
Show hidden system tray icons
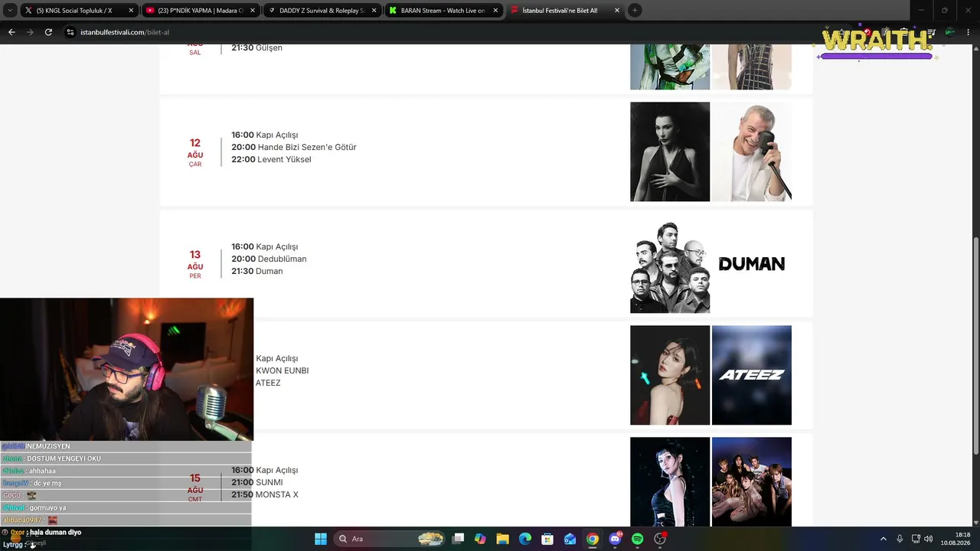883,539
